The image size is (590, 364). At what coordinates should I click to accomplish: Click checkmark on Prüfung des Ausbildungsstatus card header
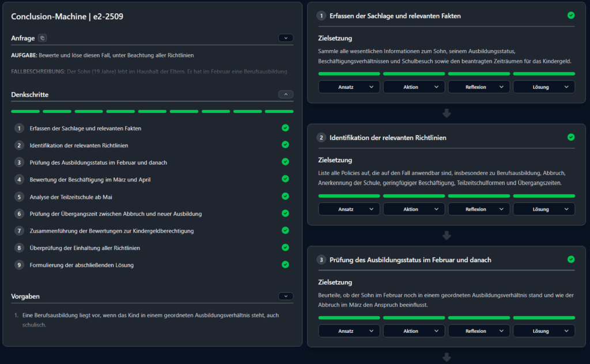coord(570,260)
